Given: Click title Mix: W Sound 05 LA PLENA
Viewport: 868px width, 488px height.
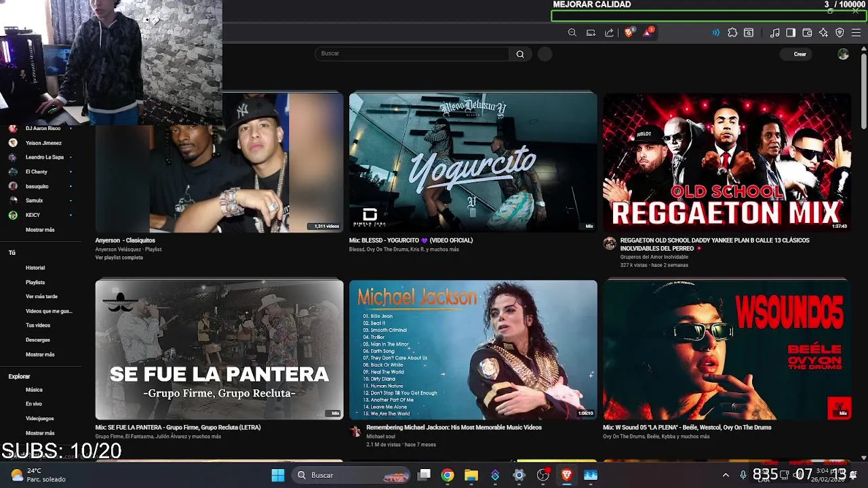Looking at the screenshot, I should coord(687,428).
